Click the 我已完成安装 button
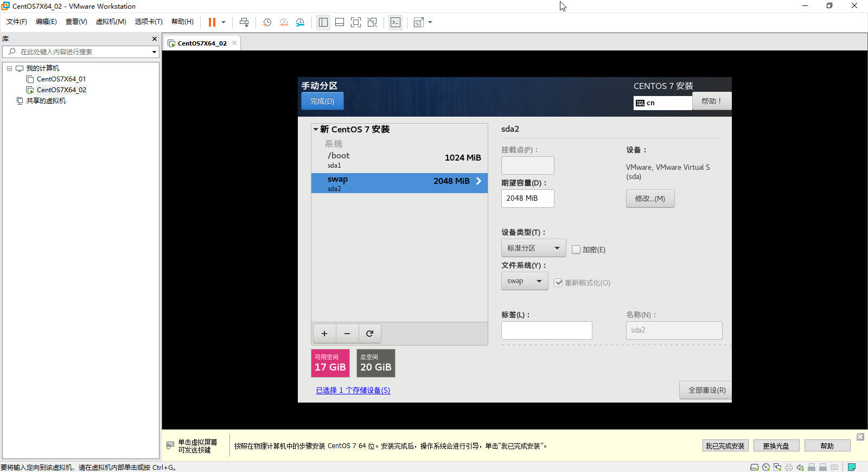Viewport: 868px width, 472px height. point(725,446)
